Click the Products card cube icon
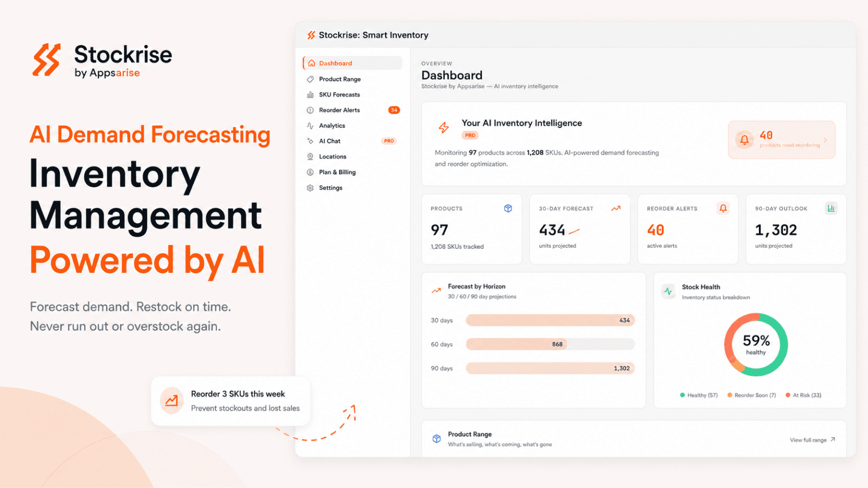 click(x=508, y=208)
